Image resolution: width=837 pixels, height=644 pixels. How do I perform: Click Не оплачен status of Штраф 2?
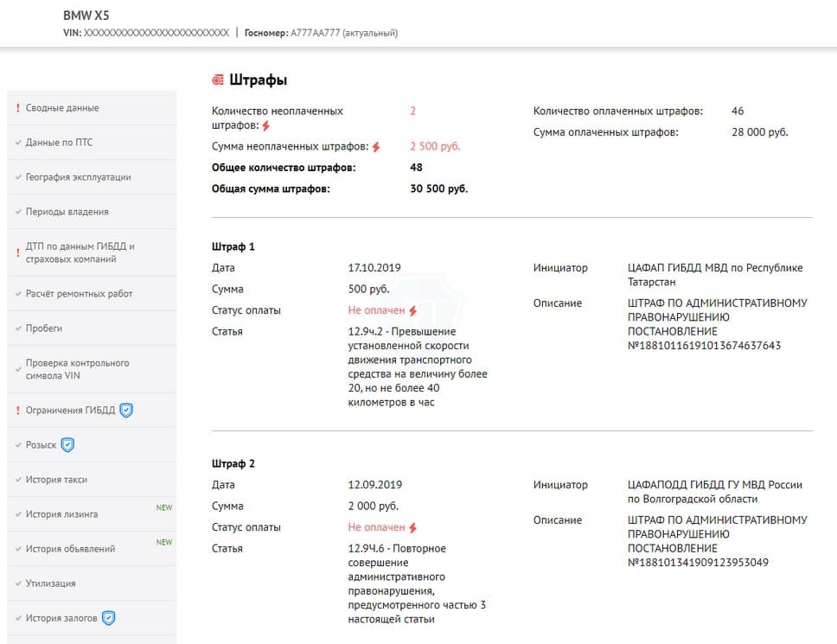click(376, 527)
